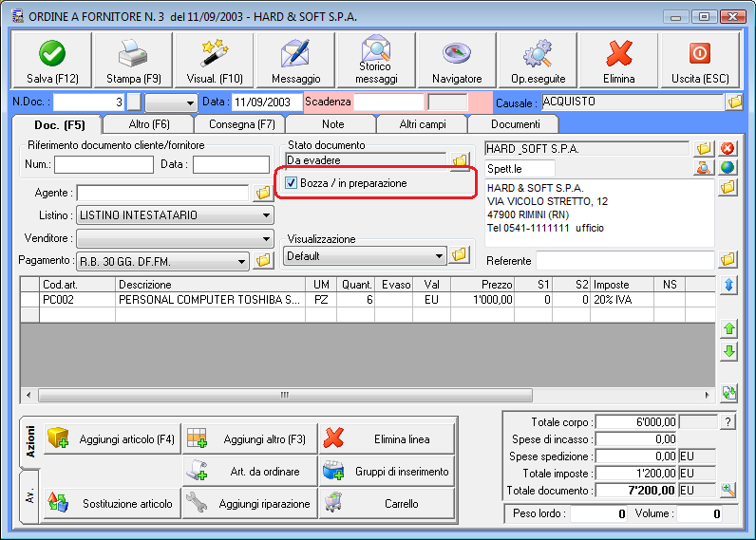
Task: Click Sostituzione articolo button
Action: point(112,503)
